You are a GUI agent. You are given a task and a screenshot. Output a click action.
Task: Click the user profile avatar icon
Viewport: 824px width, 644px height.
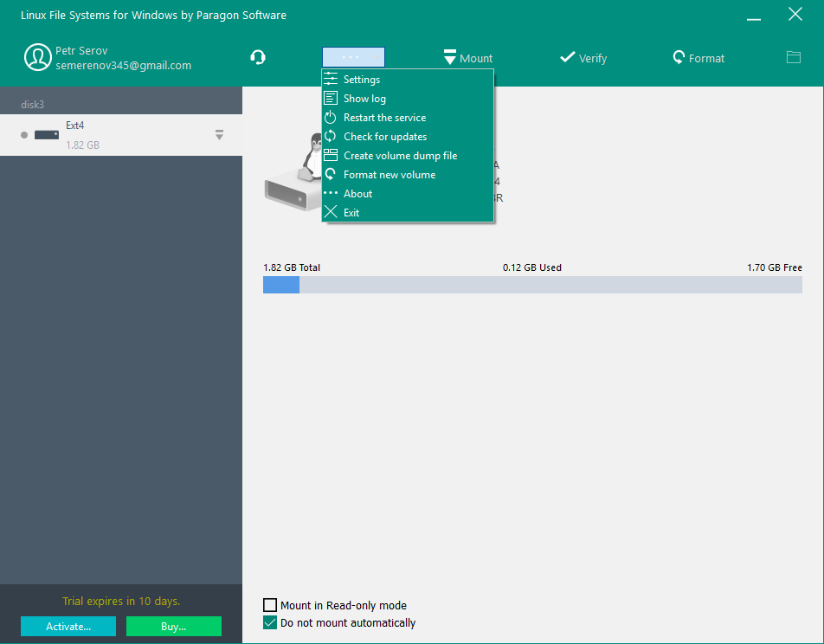click(x=37, y=58)
